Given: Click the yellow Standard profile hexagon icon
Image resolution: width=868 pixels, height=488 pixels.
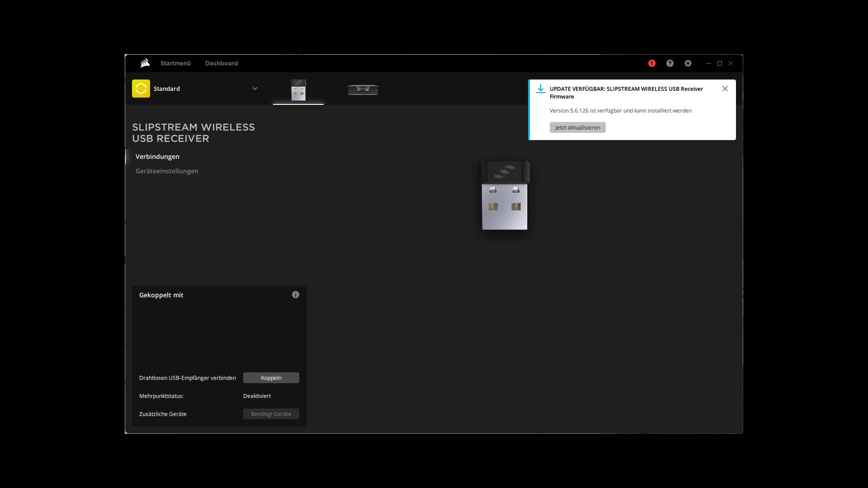Looking at the screenshot, I should click(x=141, y=89).
